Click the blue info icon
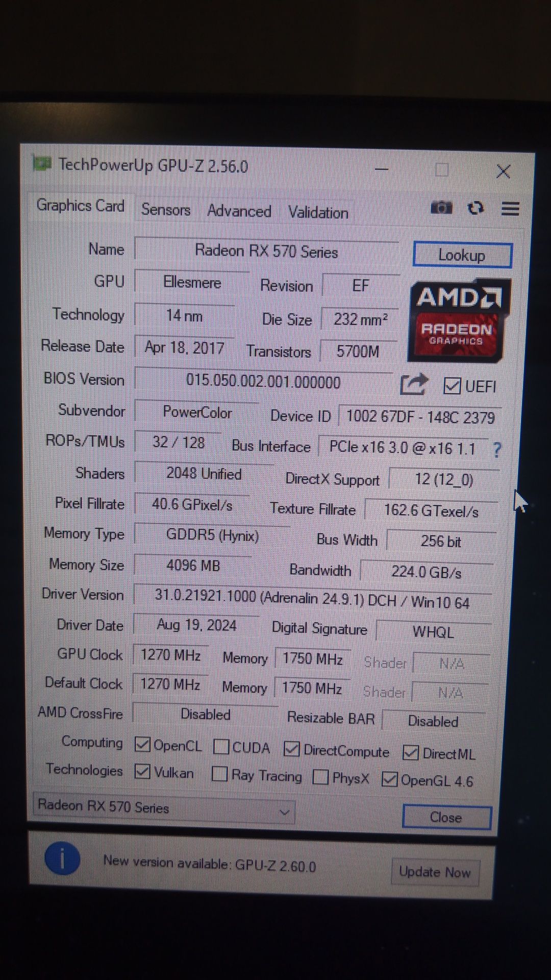This screenshot has height=980, width=551. 62,859
